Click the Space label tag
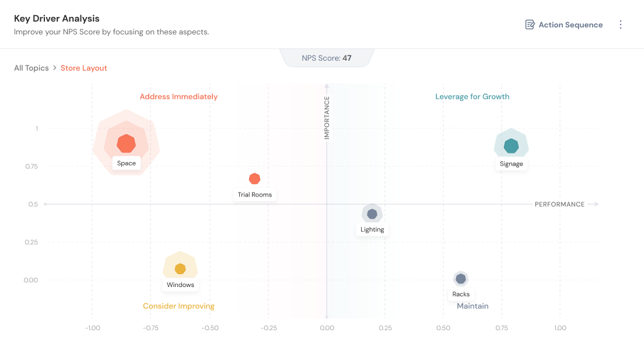Image resolution: width=644 pixels, height=357 pixels. 127,163
